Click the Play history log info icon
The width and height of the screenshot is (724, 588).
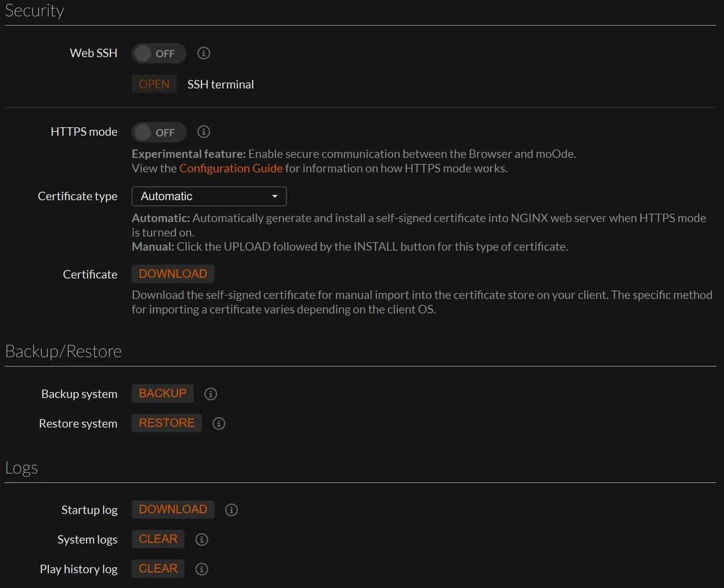[202, 569]
